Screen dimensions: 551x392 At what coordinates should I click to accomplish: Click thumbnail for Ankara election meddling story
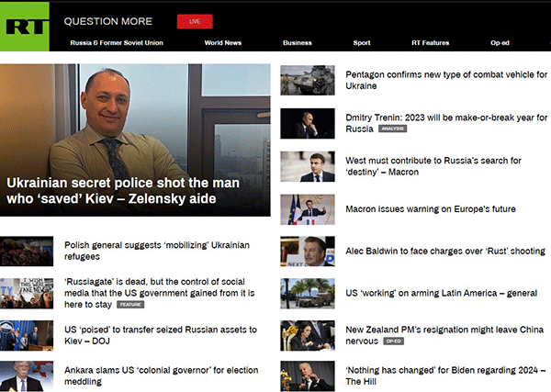click(x=27, y=375)
